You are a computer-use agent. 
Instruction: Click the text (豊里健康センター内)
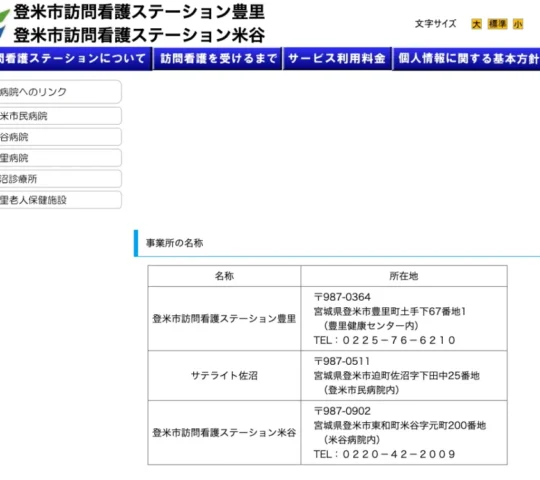click(x=371, y=326)
